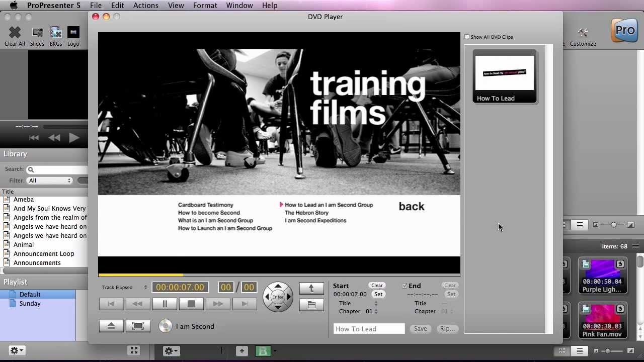The width and height of the screenshot is (644, 362).
Task: Open the Window menu
Action: point(239,6)
